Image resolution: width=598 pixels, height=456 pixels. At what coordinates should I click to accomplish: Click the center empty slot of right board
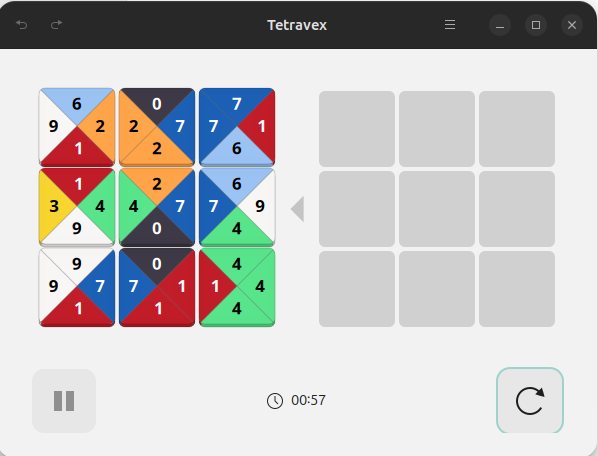pyautogui.click(x=437, y=209)
